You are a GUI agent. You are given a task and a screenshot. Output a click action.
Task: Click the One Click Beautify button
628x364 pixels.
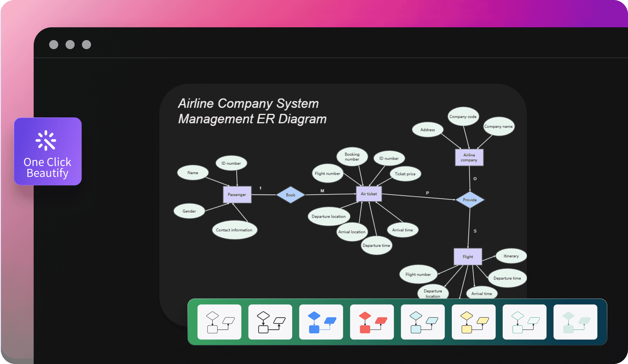[48, 151]
